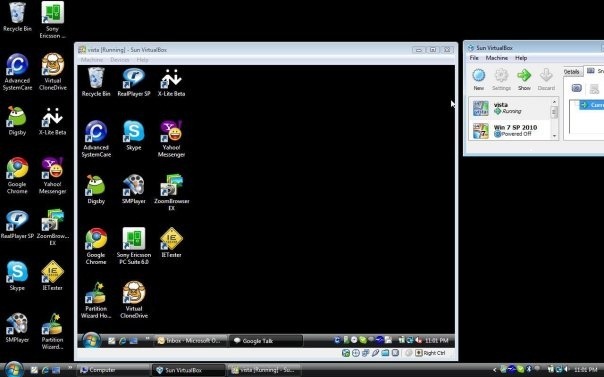This screenshot has width=604, height=377.
Task: Open Google Talk in the VM taskbar
Action: tap(266, 341)
